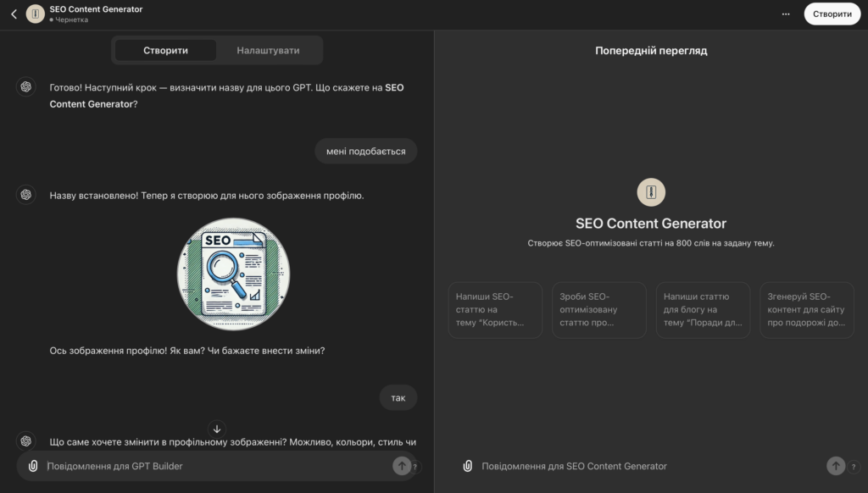Type in the GPT Builder message field

click(212, 466)
